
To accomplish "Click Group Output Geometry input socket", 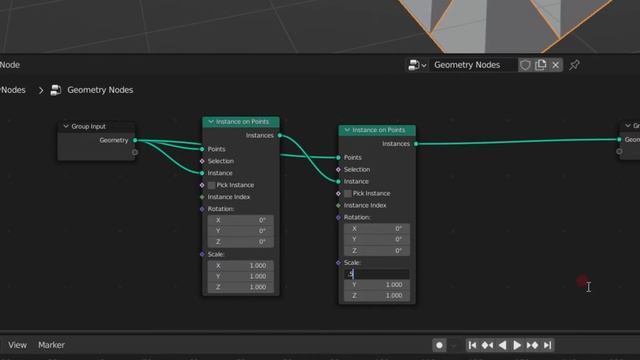I will [619, 140].
